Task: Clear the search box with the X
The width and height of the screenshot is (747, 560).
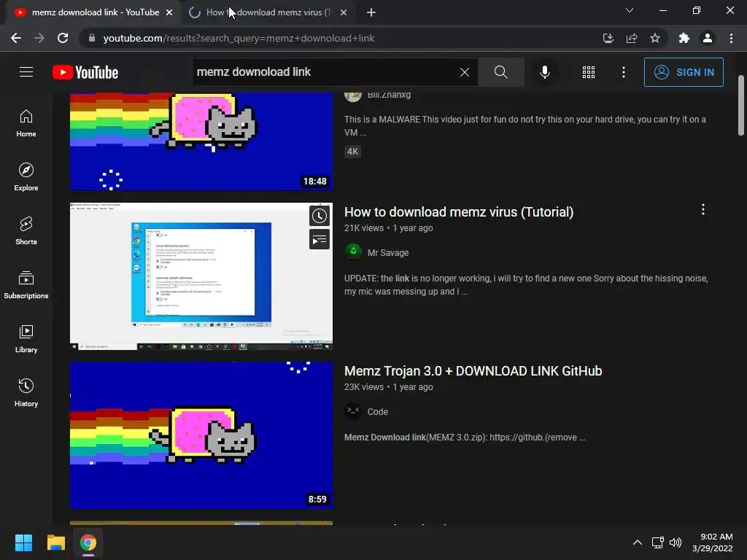Action: tap(465, 72)
